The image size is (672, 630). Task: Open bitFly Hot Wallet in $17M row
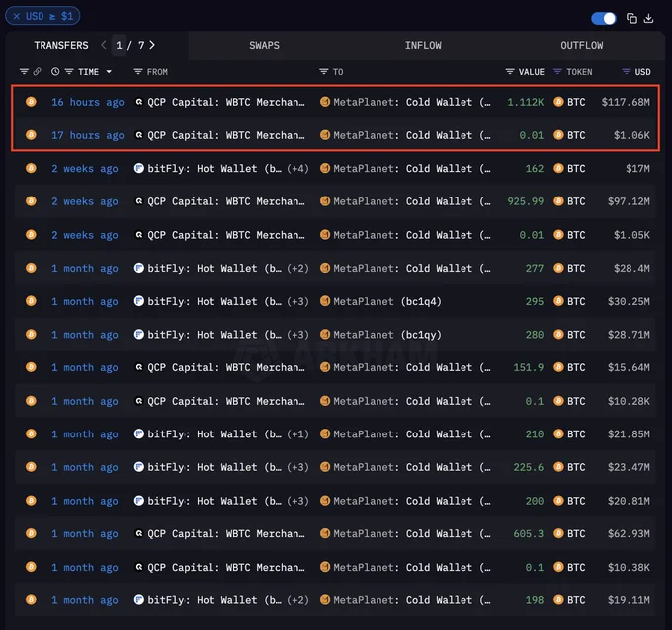point(214,168)
